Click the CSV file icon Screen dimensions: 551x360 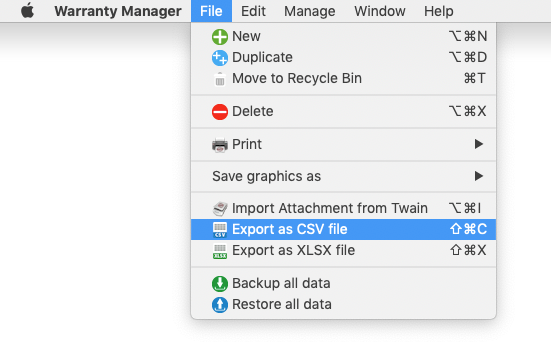coord(220,230)
